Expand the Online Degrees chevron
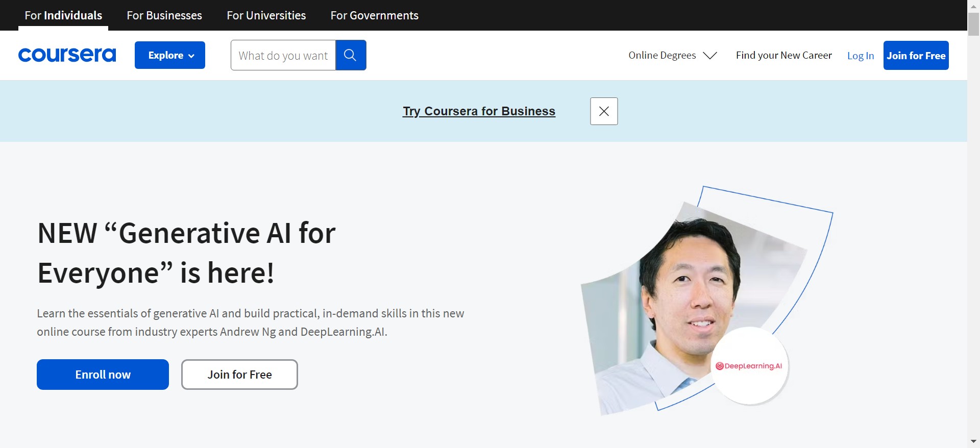980x448 pixels. click(710, 55)
